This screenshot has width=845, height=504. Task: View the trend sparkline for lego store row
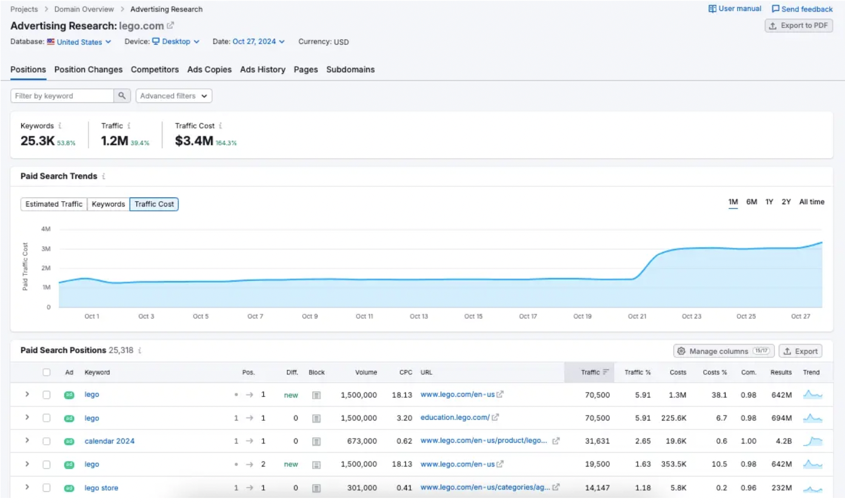click(x=812, y=488)
